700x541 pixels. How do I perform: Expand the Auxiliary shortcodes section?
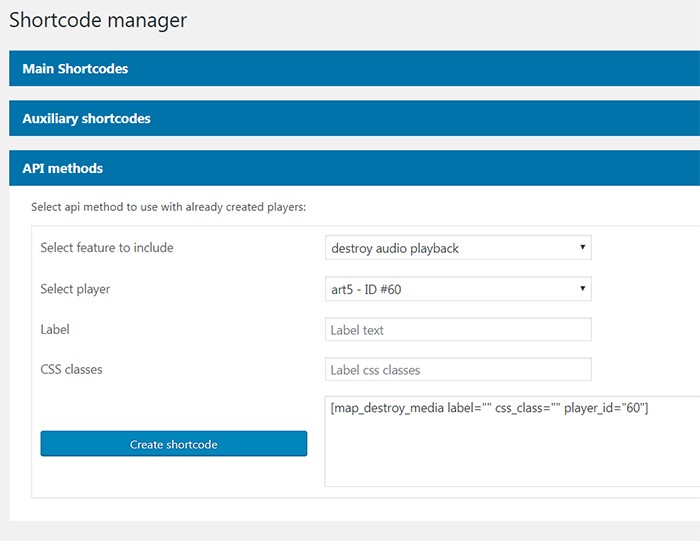[x=350, y=118]
